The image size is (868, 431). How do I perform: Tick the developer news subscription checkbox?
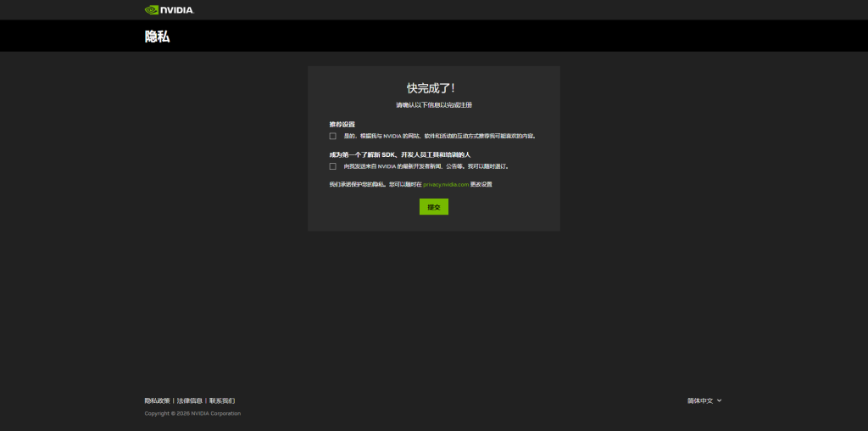pyautogui.click(x=333, y=166)
